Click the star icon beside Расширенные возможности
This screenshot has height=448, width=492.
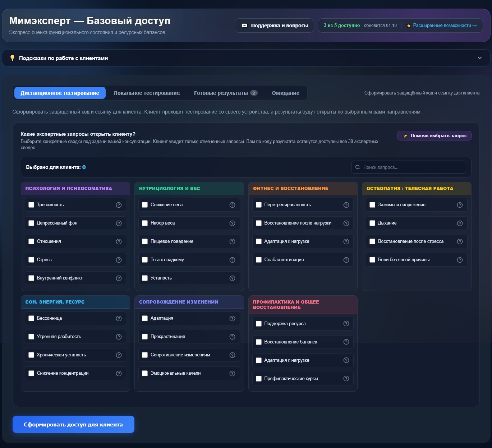click(409, 26)
